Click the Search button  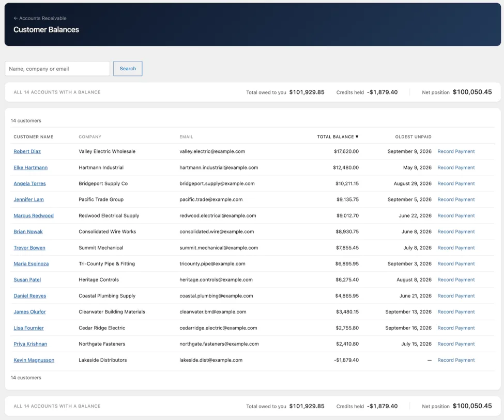(128, 69)
